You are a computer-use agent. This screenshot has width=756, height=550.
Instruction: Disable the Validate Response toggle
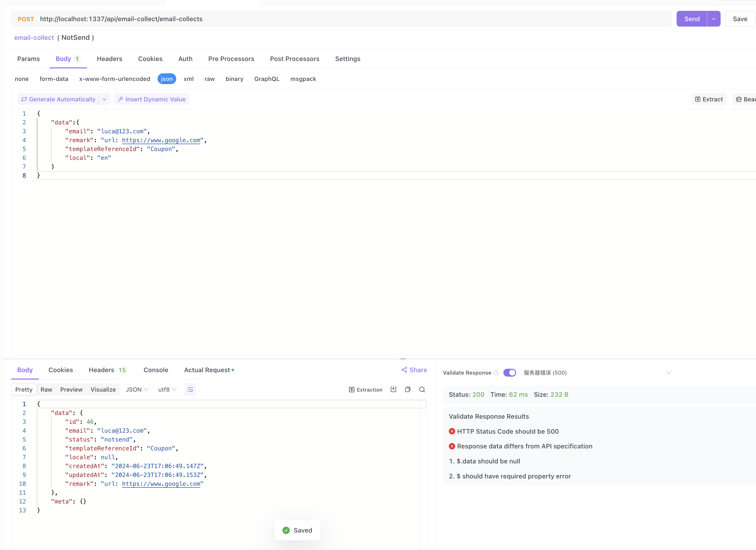tap(509, 373)
